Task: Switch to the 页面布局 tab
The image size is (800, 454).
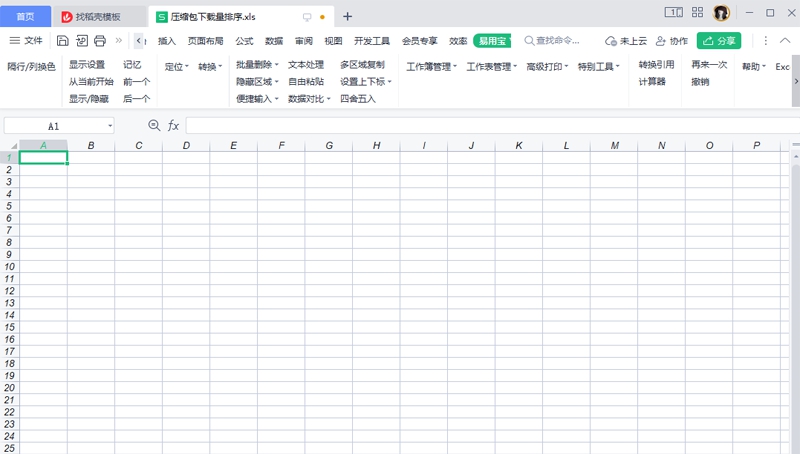Action: click(205, 41)
